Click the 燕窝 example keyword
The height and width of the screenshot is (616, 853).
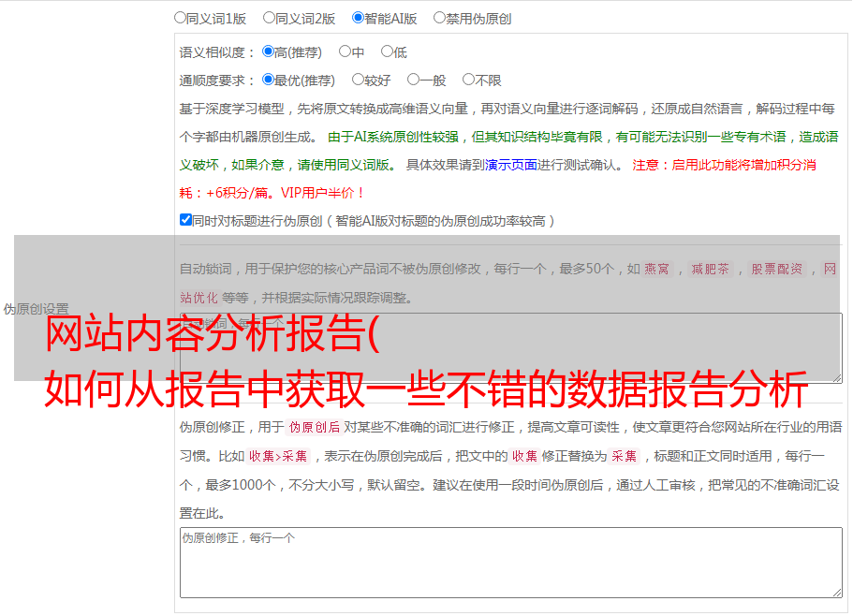click(x=656, y=269)
